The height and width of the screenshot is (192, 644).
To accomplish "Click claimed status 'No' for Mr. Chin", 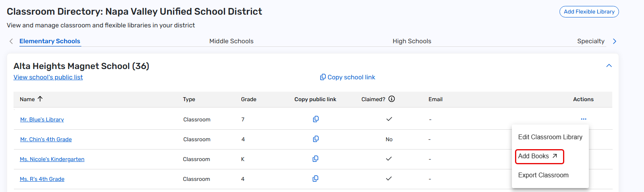I will 389,139.
